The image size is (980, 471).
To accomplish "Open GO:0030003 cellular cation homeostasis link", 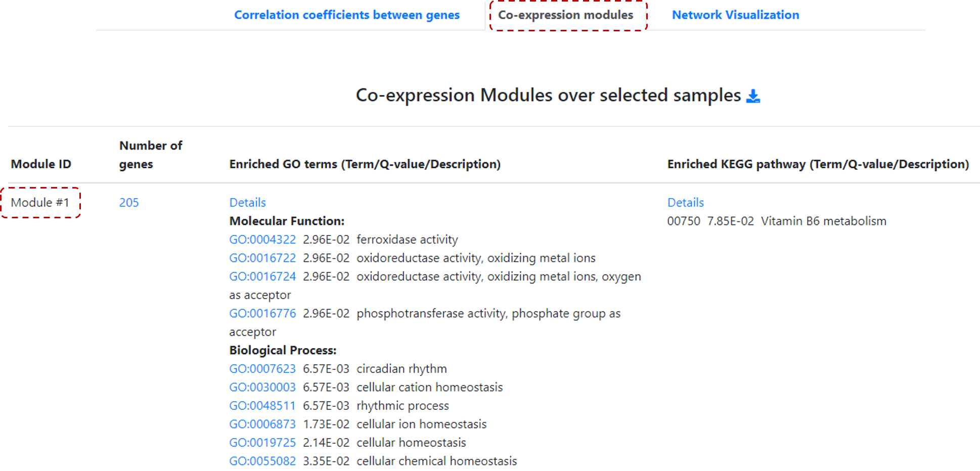I will (x=262, y=387).
